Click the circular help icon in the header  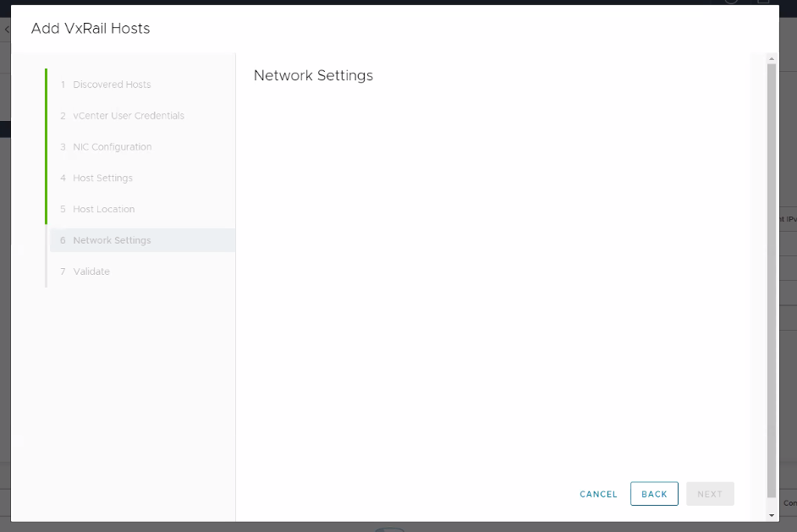(731, 3)
